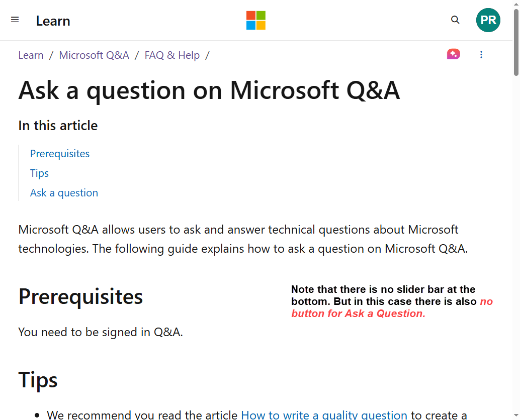Jump to the Prerequisites section link
Screen dimensions: 520x420
(59, 153)
